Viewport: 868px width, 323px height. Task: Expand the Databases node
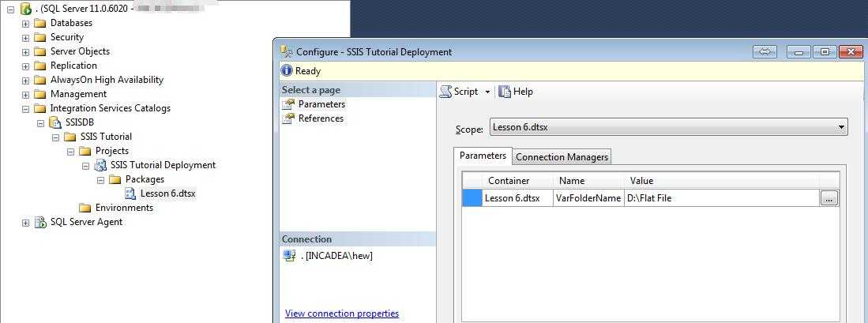pyautogui.click(x=25, y=23)
